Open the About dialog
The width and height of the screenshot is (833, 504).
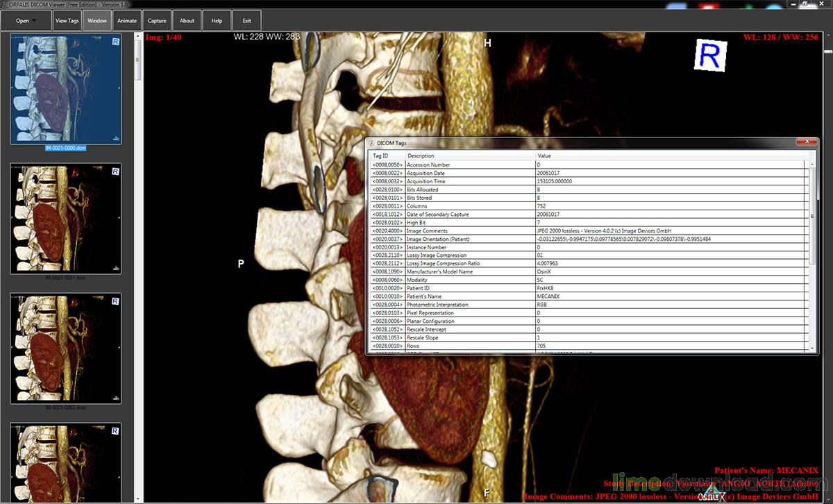[x=187, y=20]
